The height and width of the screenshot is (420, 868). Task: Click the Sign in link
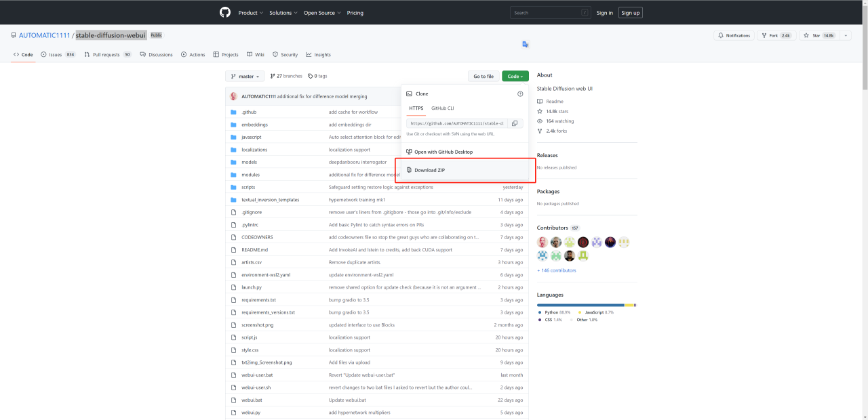pos(605,13)
